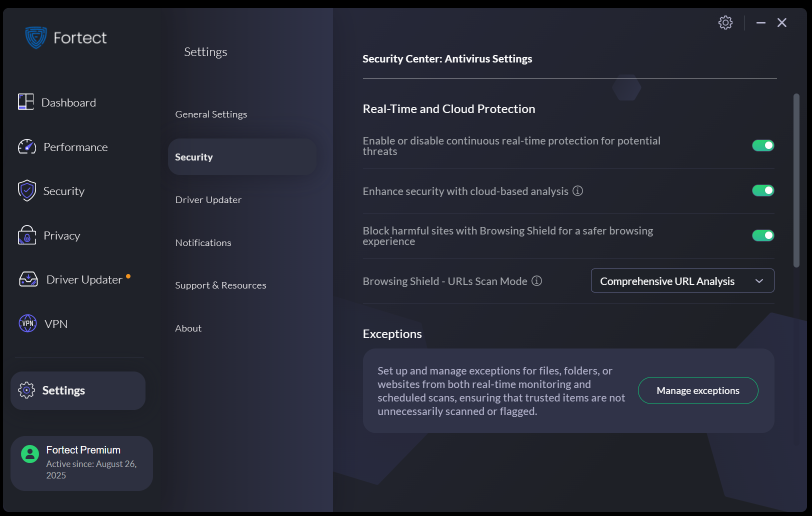
Task: Click "Active since: August 26, 2025" text
Action: 91,469
